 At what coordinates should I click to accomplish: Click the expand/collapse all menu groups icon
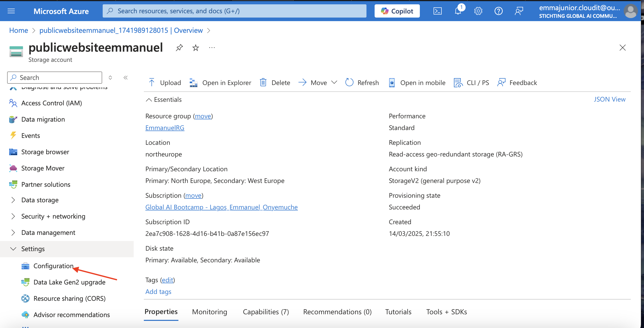pos(110,78)
